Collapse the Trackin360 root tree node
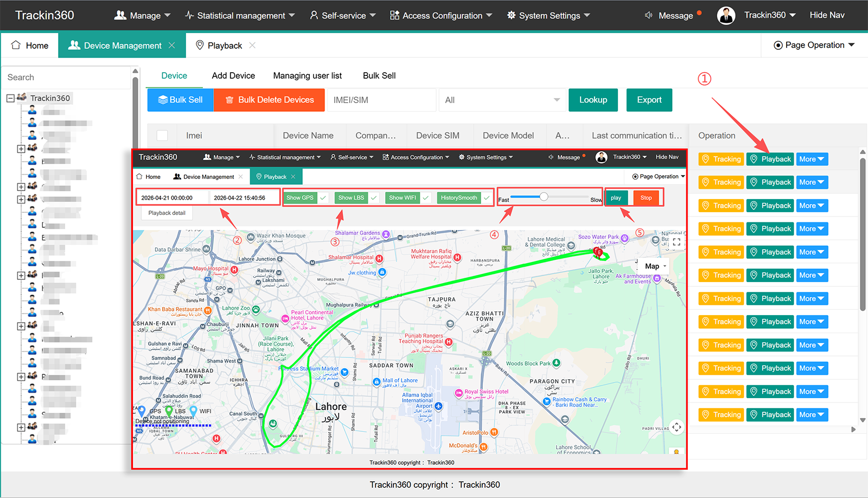The image size is (868, 498). [x=10, y=98]
